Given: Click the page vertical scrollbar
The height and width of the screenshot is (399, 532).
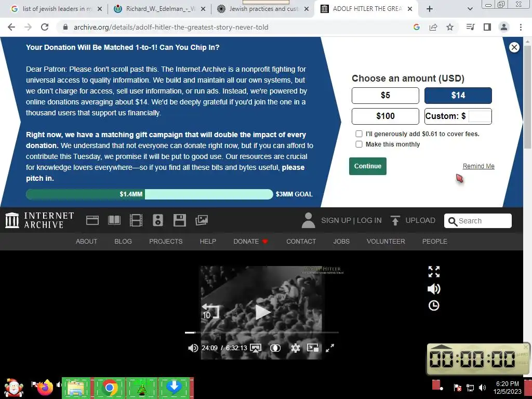Looking at the screenshot, I should [x=527, y=97].
